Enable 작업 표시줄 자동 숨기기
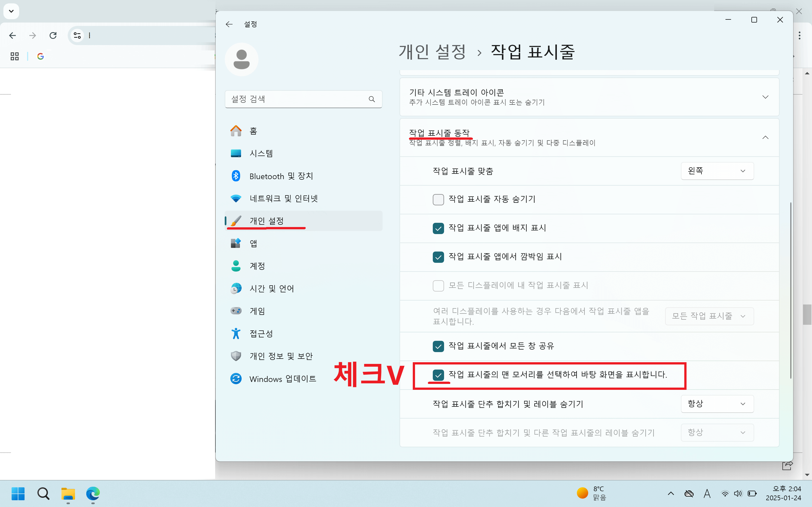 [x=438, y=199]
